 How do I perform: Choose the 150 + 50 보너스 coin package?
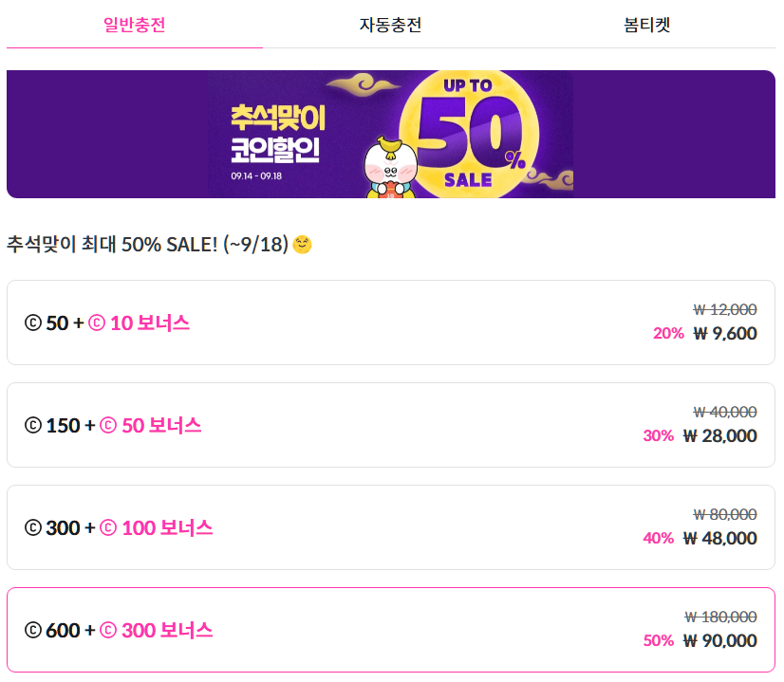[x=390, y=425]
